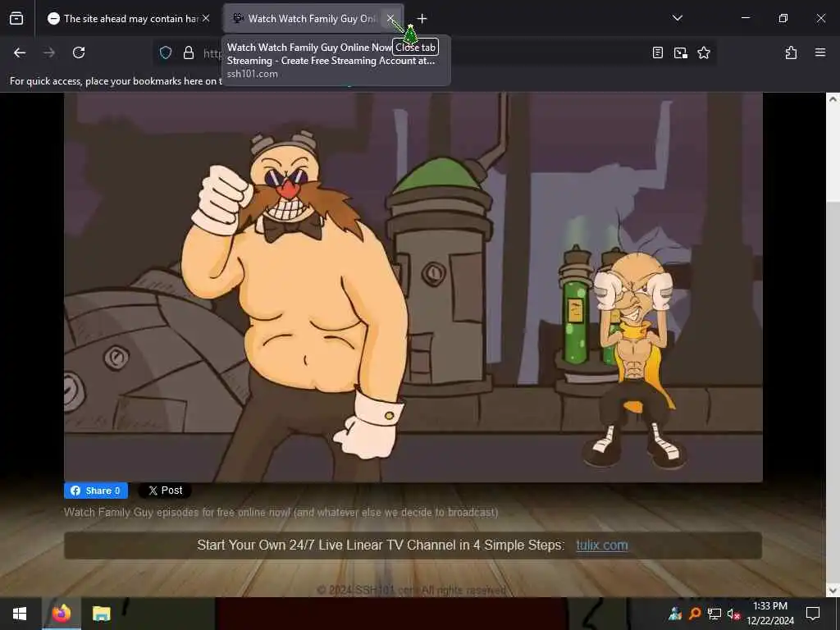Open the network status tray icon

click(x=714, y=614)
